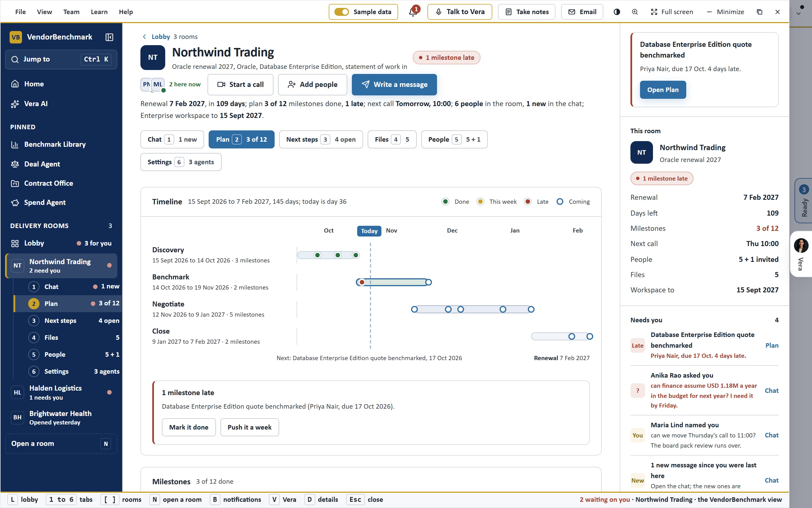Expand the Halden Logistics room
Viewport: 812px width, 508px height.
click(x=61, y=392)
